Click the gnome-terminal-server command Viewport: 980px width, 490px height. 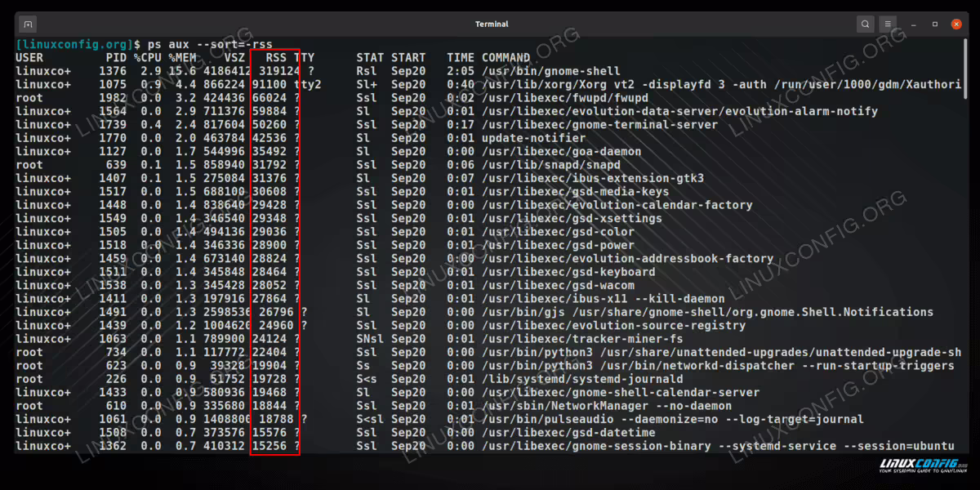click(x=600, y=125)
